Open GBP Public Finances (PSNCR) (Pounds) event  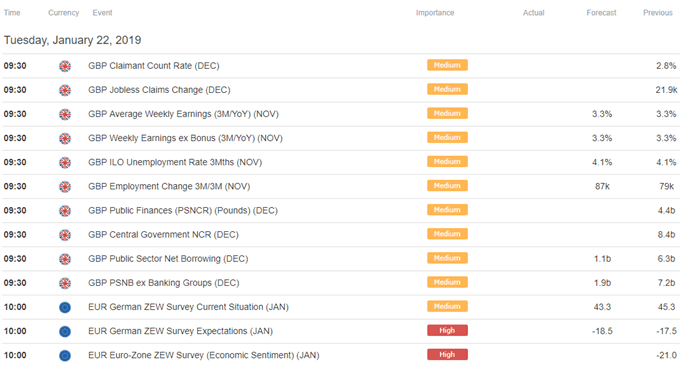[x=183, y=211]
